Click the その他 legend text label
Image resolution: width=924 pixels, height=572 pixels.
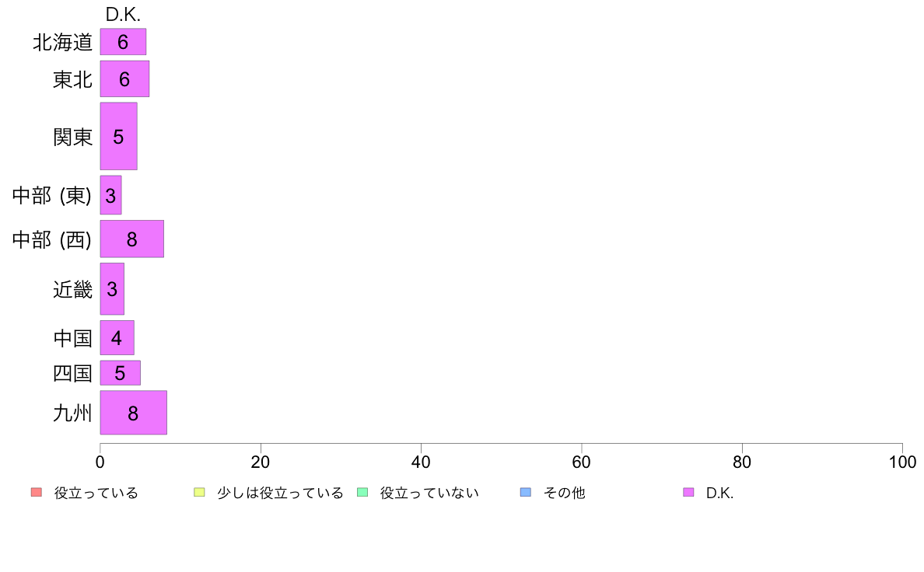pyautogui.click(x=564, y=493)
